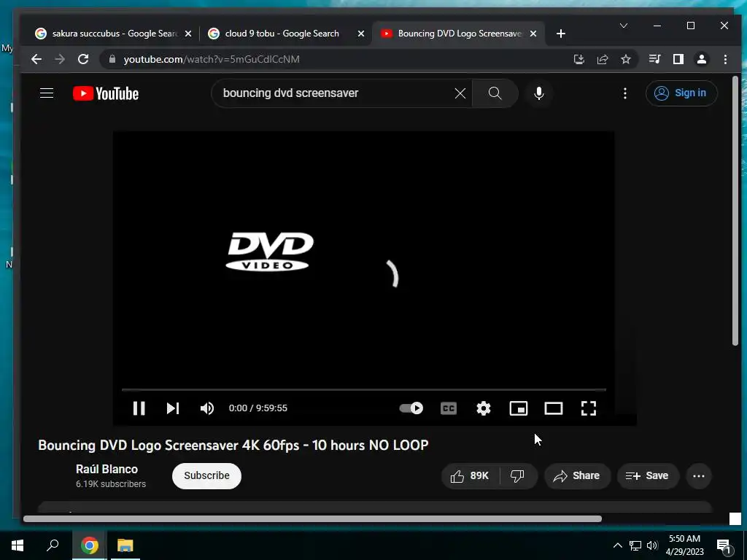Open Chrome profile avatar
Screen dimensions: 747x560
[x=702, y=59]
